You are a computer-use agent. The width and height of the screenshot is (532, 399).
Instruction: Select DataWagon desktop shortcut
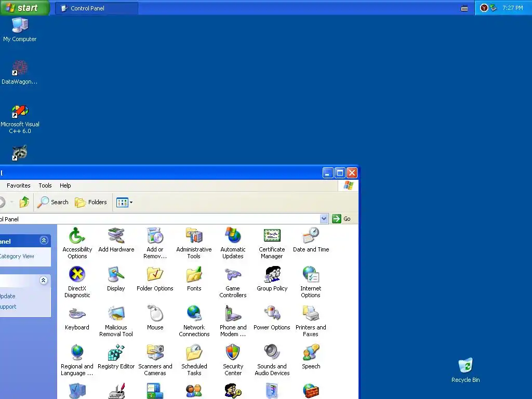[20, 72]
